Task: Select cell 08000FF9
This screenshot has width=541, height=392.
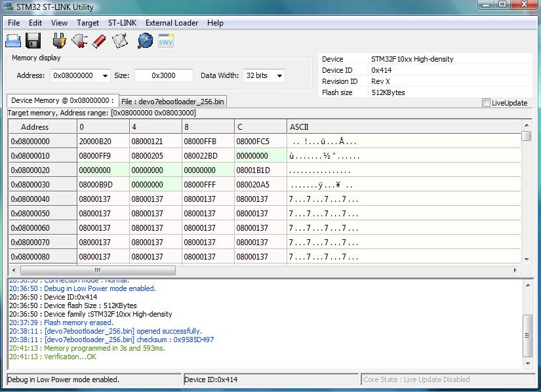Action: 103,156
